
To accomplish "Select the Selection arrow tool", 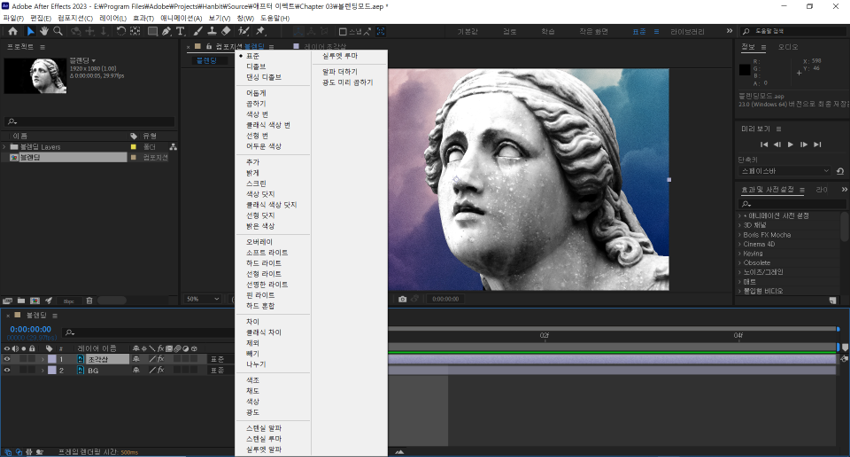I will click(30, 31).
